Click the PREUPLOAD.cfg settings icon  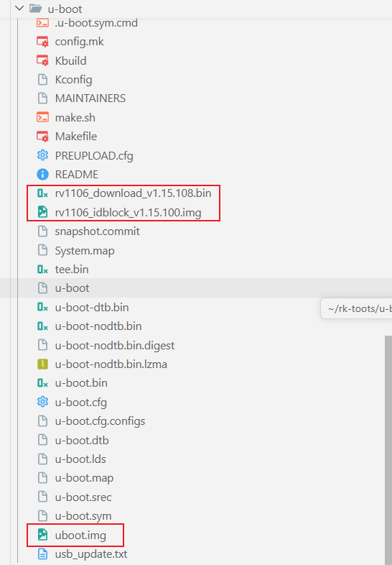pyautogui.click(x=42, y=155)
